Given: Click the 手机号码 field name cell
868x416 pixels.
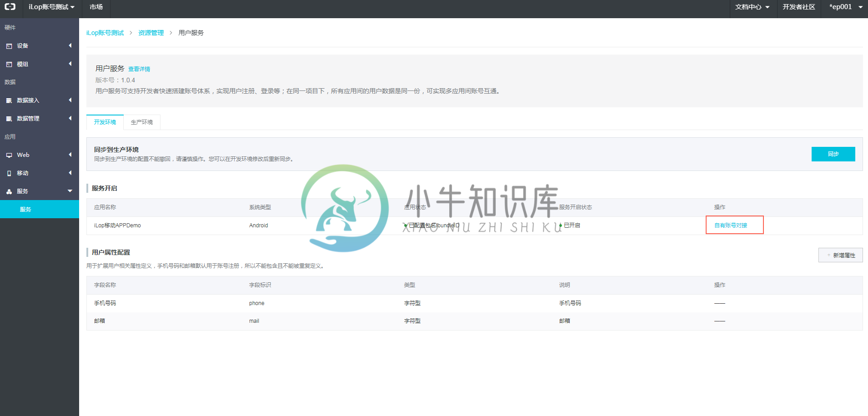Looking at the screenshot, I should (x=105, y=303).
